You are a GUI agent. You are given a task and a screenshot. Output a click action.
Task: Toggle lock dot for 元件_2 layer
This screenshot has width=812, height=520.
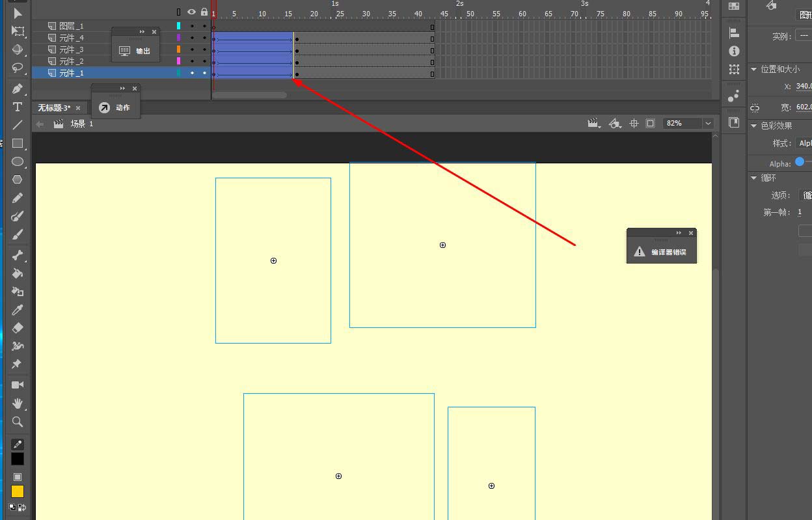coord(204,61)
